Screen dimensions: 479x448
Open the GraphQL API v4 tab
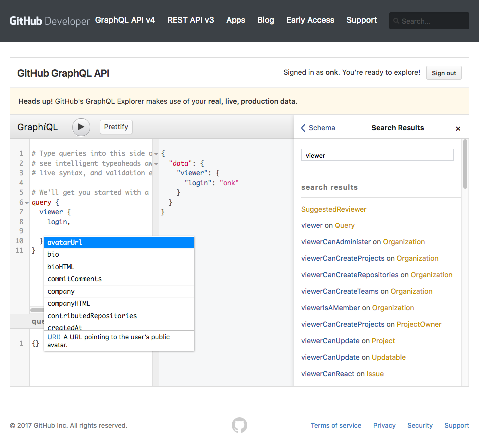point(125,20)
